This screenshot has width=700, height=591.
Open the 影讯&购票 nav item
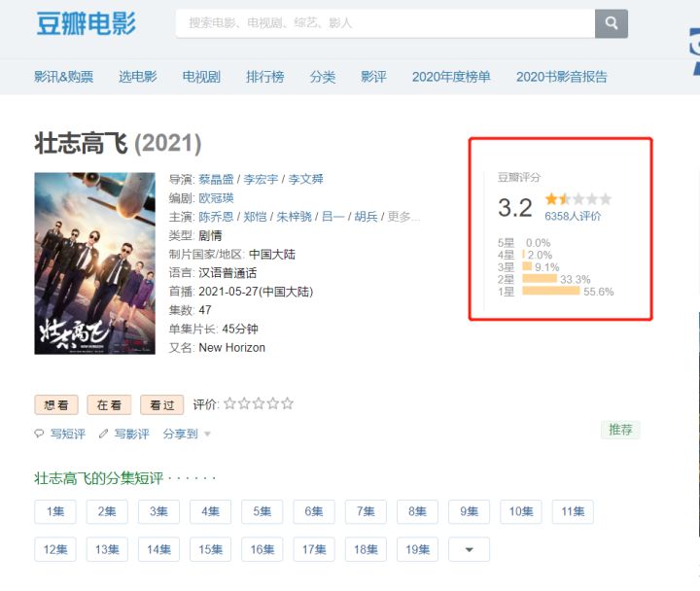pos(64,77)
